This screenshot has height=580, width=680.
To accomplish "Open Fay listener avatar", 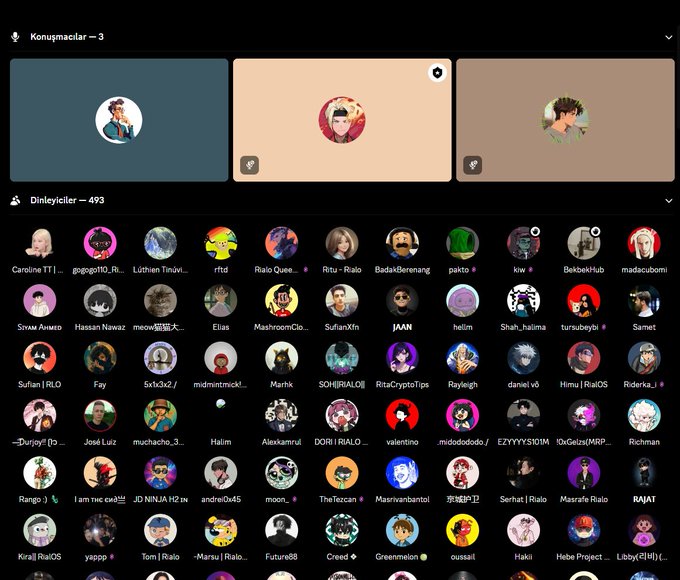I will coord(100,358).
